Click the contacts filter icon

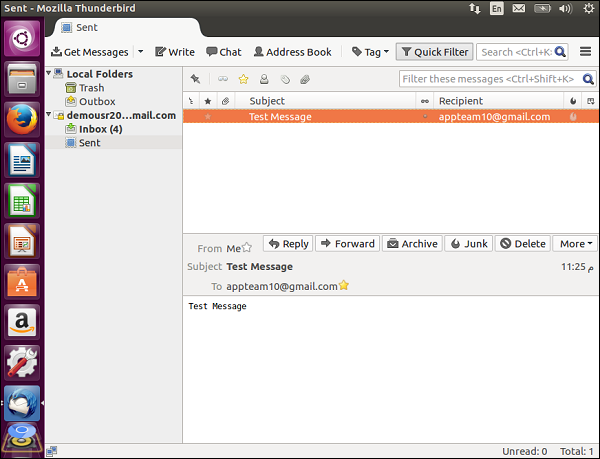[264, 79]
